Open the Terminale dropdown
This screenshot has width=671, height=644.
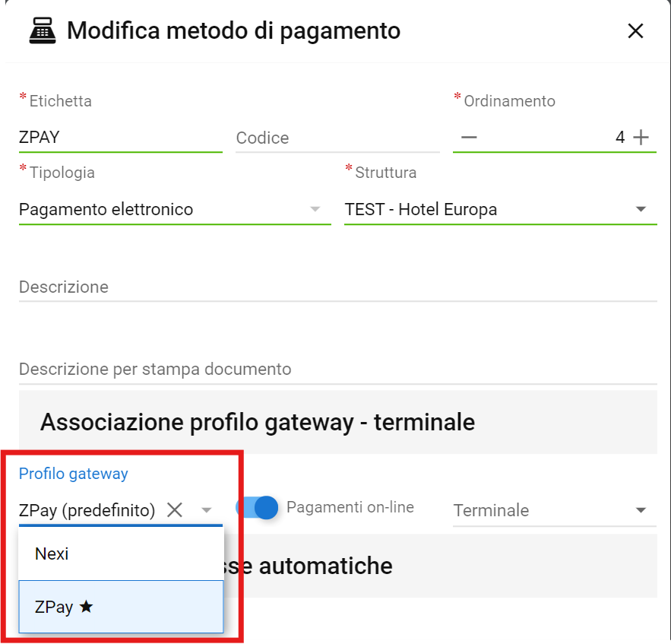[x=641, y=510]
